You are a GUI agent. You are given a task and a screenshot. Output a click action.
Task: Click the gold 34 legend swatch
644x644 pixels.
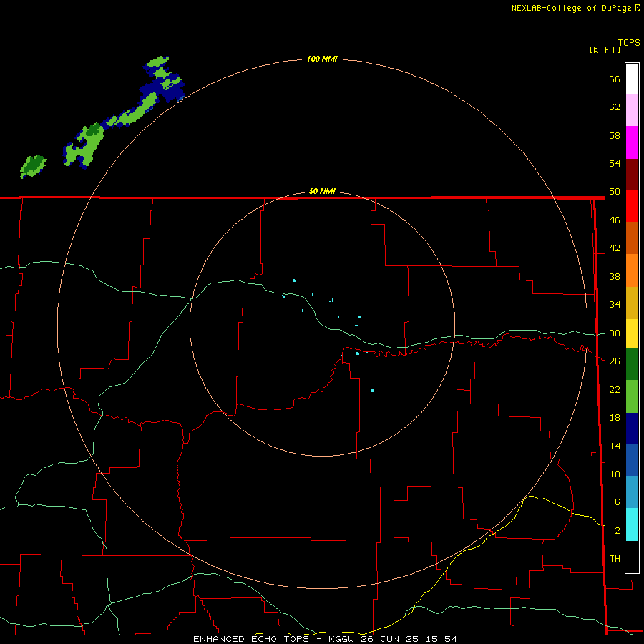[632, 303]
